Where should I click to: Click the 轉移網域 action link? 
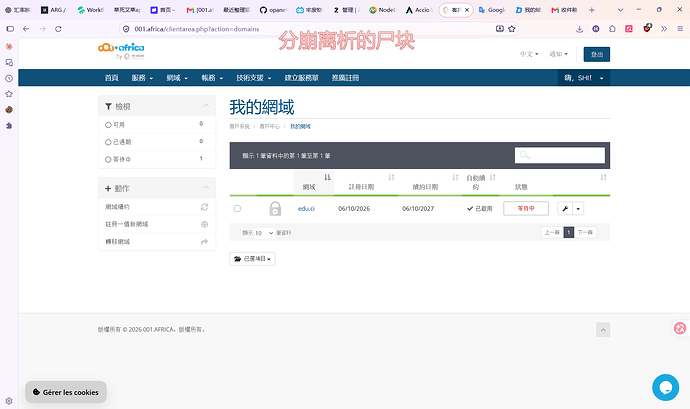157,242
